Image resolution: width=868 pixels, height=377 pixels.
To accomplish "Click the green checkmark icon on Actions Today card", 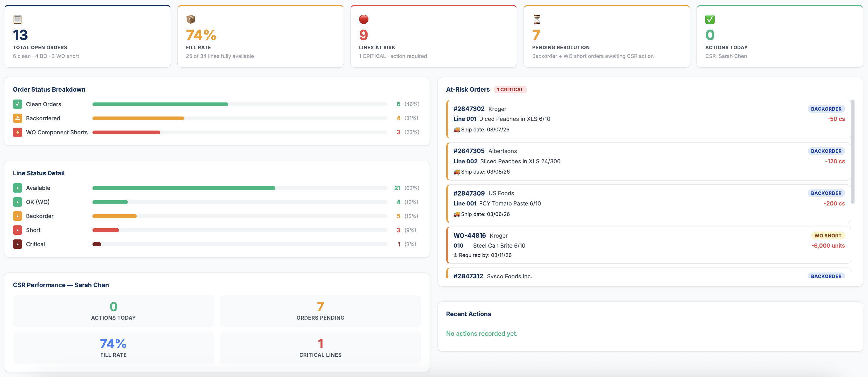I will click(710, 19).
